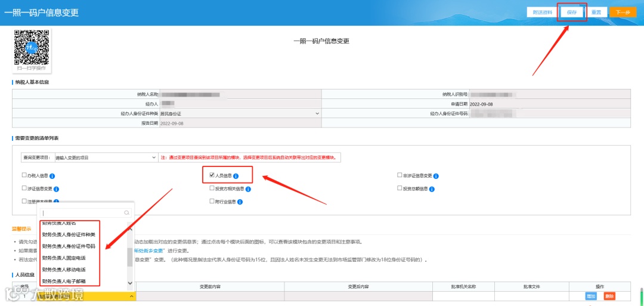Remove the row with the red 删除 button

click(x=610, y=296)
